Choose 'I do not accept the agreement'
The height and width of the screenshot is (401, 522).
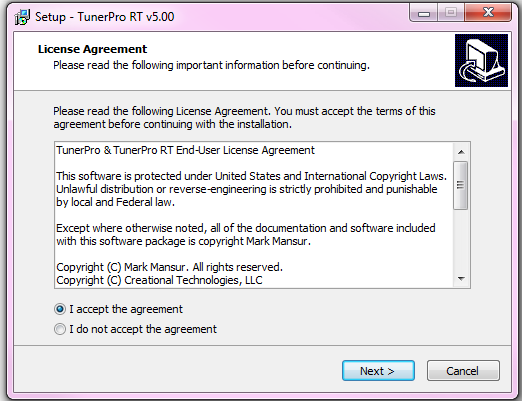point(60,329)
